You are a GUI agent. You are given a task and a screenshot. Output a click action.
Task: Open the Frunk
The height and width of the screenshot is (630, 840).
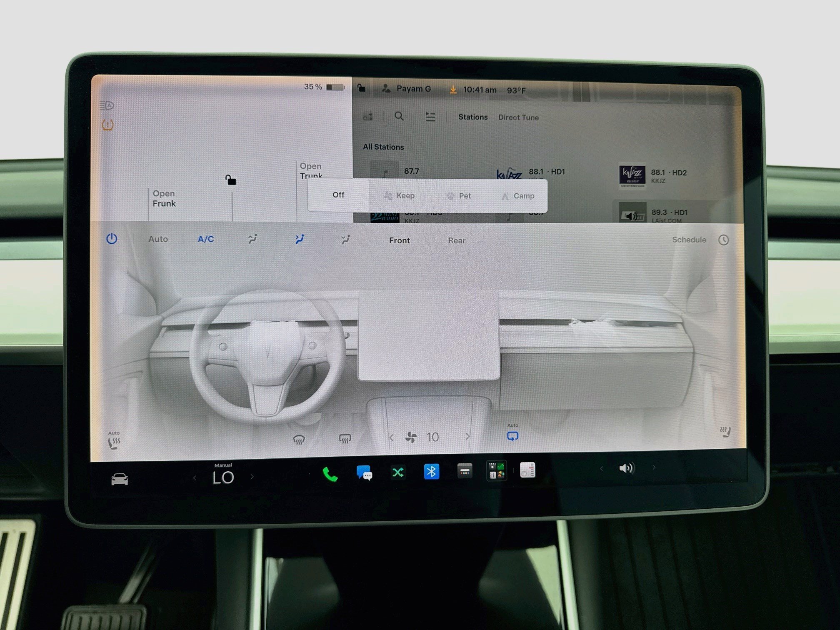pos(164,198)
